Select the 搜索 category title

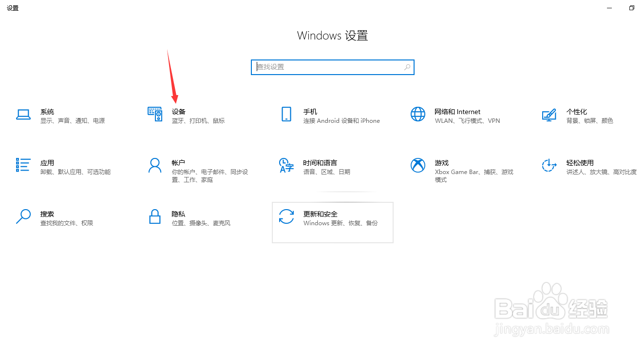pos(47,214)
